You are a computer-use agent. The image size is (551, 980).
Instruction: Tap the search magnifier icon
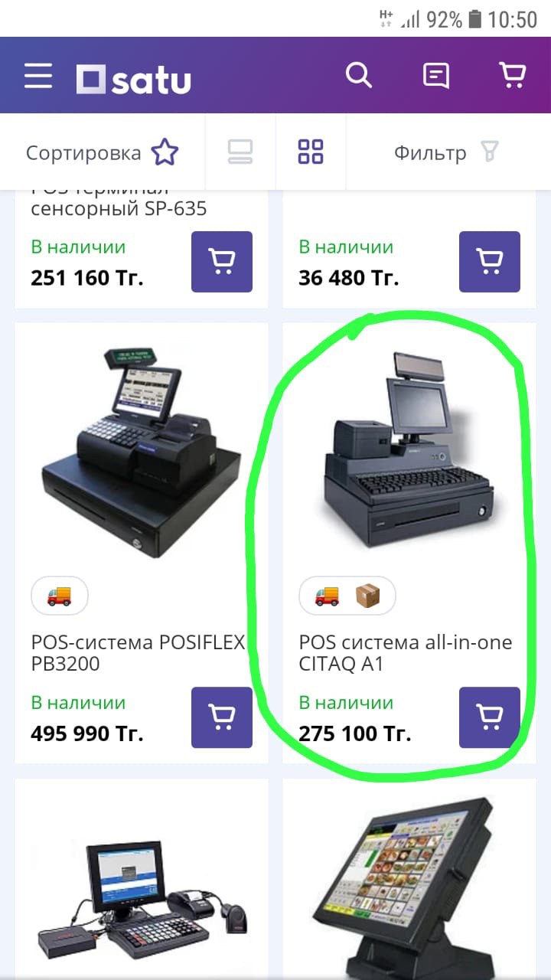click(x=358, y=76)
